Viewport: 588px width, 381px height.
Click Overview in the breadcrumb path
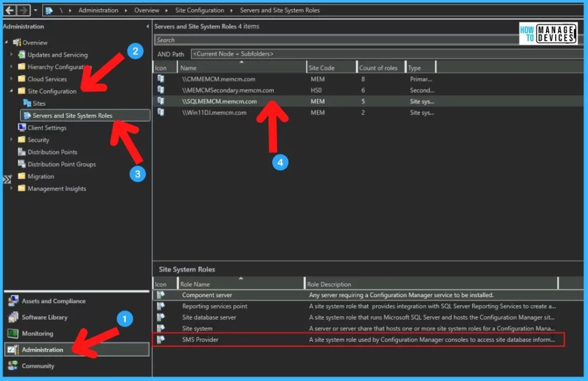tap(146, 10)
